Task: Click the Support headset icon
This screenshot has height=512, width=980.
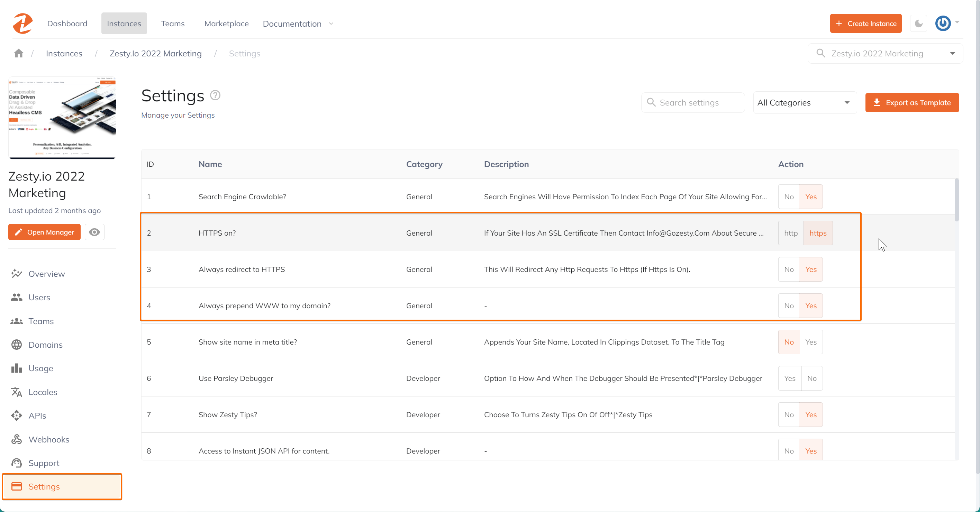Action: tap(16, 463)
